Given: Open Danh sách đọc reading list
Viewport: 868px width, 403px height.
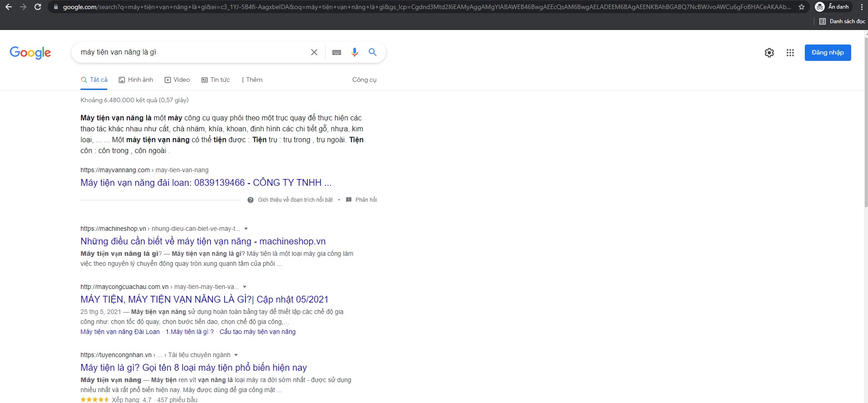Looking at the screenshot, I should point(842,21).
